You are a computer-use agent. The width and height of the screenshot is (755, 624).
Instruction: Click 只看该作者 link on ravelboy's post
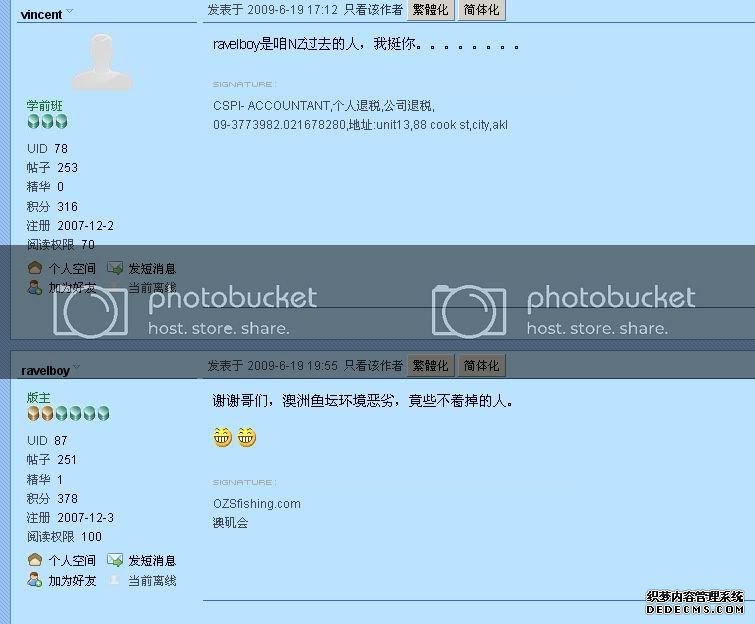coord(373,365)
